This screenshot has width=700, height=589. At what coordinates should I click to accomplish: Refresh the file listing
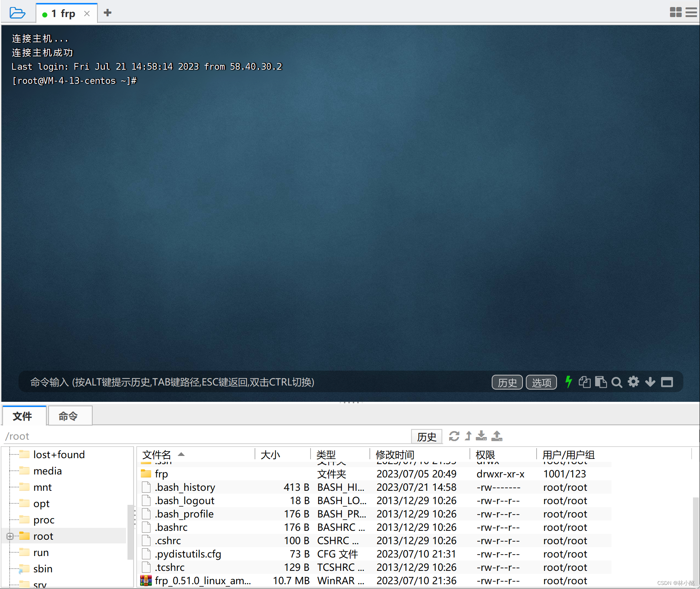coord(454,436)
